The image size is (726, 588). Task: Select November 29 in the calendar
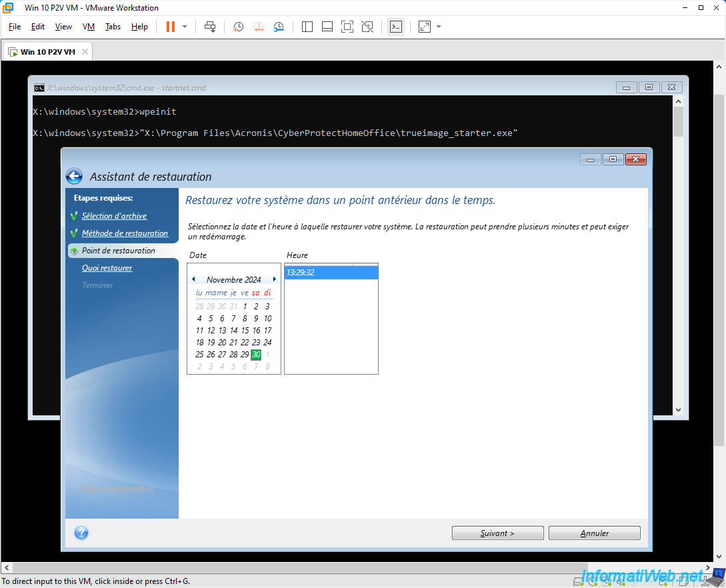click(245, 354)
